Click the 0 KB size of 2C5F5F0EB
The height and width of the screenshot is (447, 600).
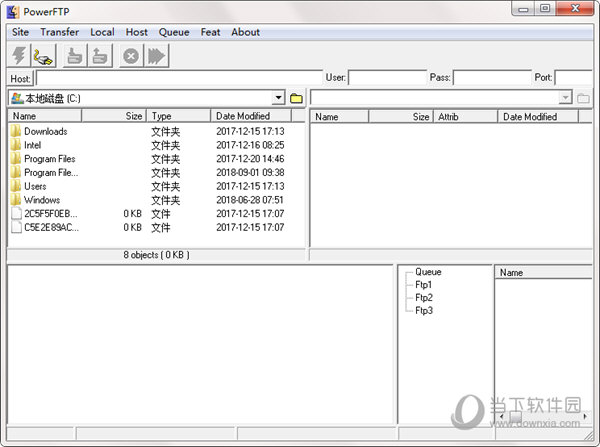click(132, 214)
